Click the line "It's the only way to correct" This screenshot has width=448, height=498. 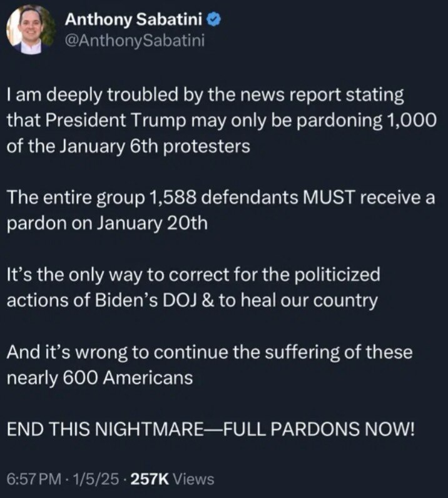(x=193, y=274)
